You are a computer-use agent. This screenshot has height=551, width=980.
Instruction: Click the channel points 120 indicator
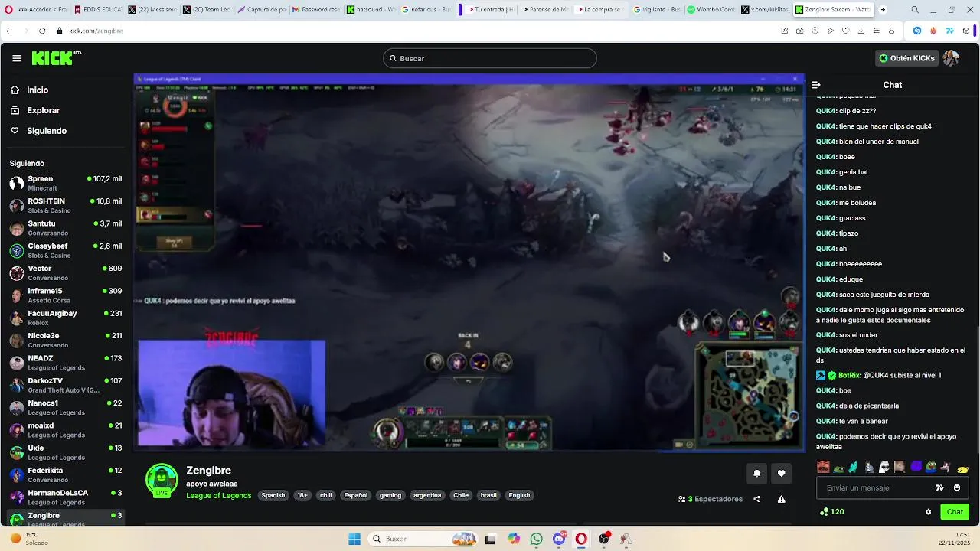pyautogui.click(x=831, y=512)
